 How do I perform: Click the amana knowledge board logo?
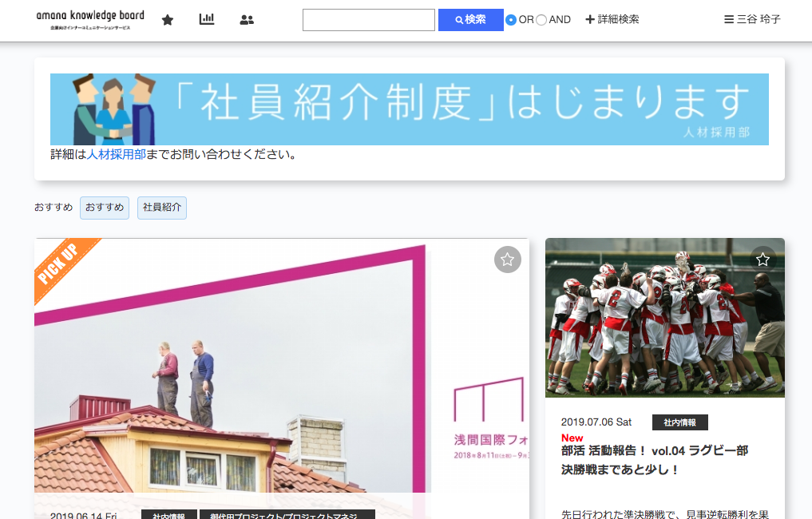tap(90, 20)
